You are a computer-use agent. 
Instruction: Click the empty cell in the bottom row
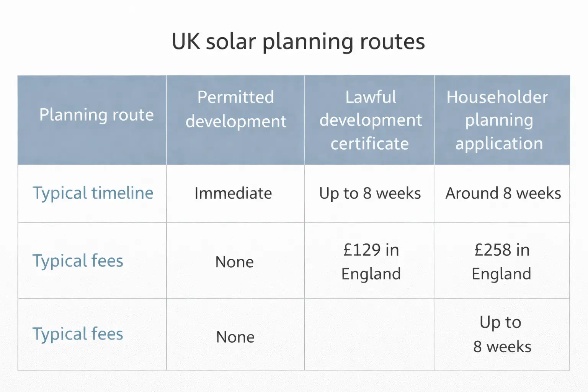pos(369,334)
